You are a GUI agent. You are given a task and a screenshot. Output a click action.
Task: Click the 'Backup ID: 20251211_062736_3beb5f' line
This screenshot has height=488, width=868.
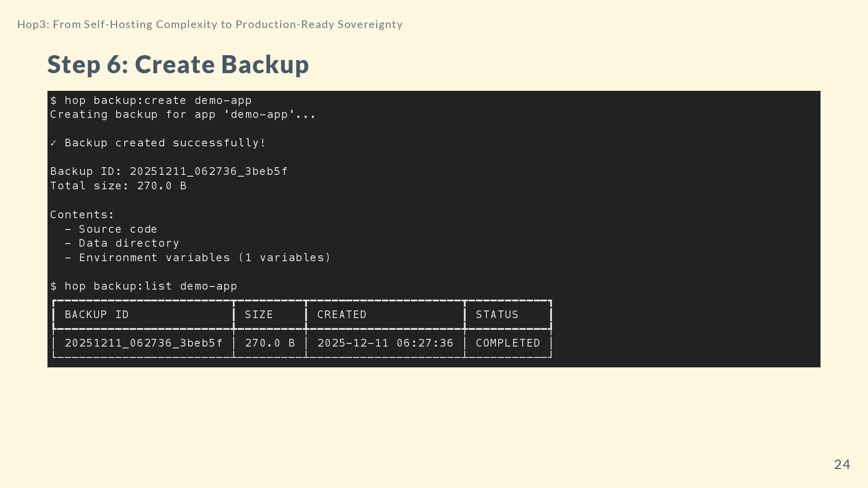169,172
